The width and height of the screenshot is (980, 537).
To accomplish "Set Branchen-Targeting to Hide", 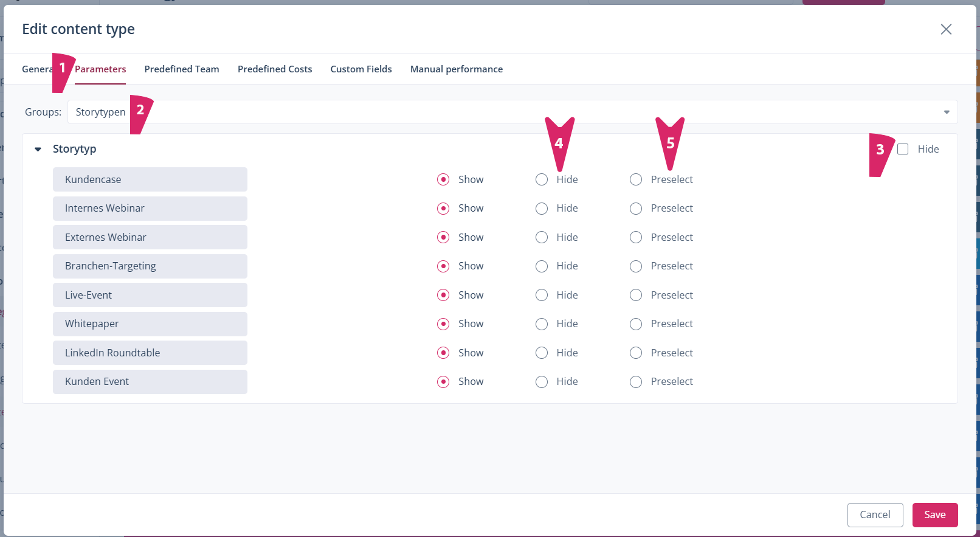I will pyautogui.click(x=542, y=266).
